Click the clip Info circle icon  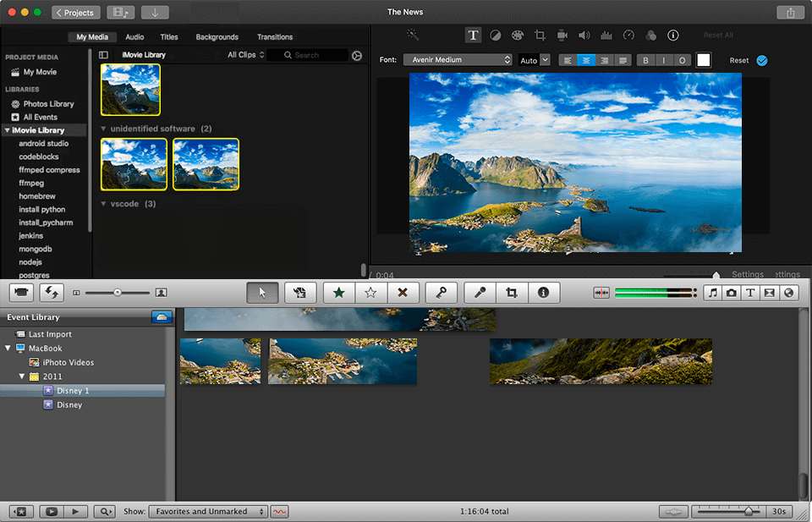click(x=542, y=292)
